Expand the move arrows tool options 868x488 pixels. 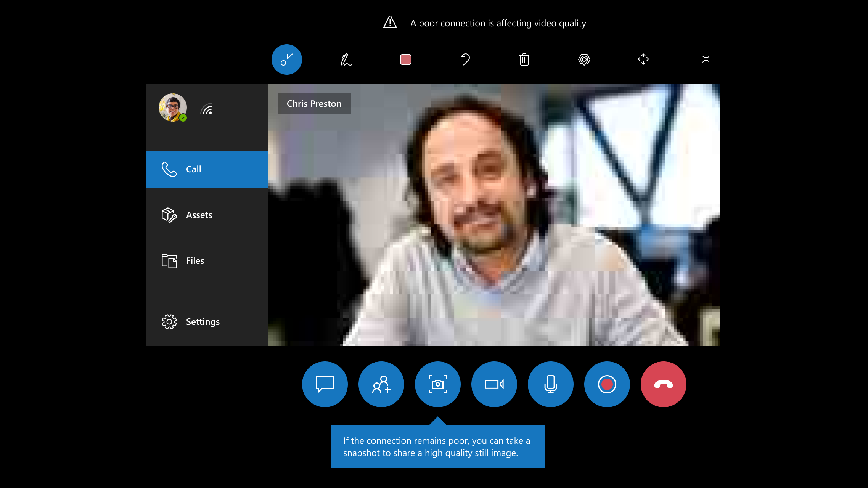pyautogui.click(x=643, y=59)
